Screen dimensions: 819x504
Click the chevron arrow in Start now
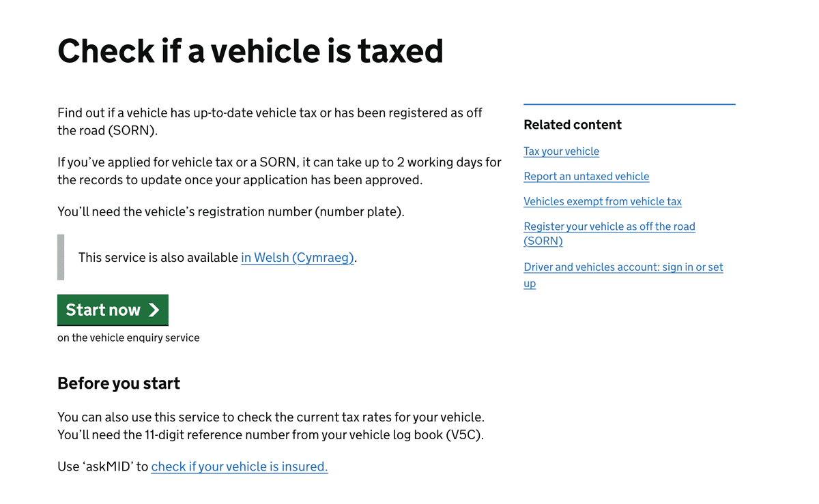[154, 310]
